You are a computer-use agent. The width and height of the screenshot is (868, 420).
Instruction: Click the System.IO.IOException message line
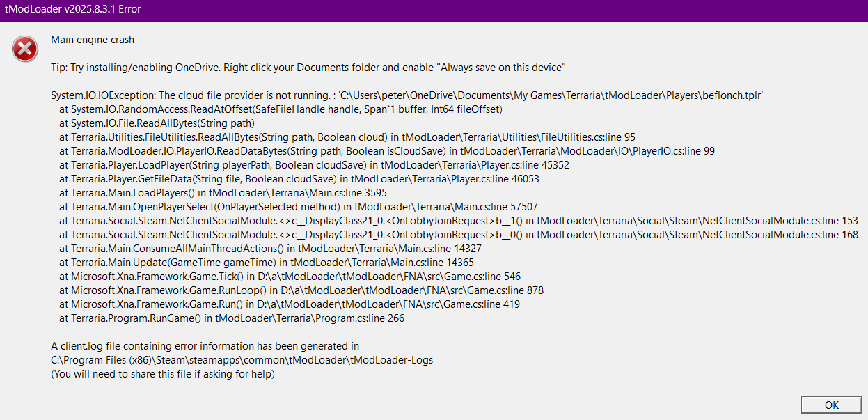pos(407,95)
